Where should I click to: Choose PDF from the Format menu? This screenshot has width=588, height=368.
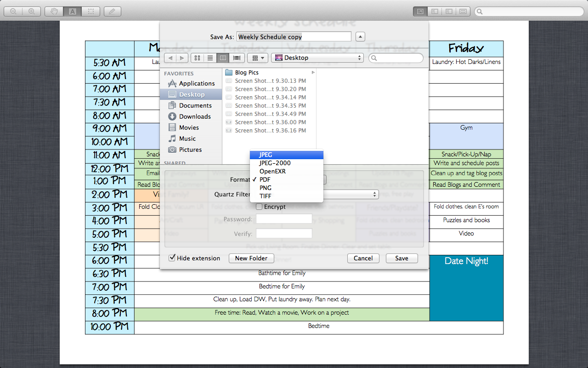coord(287,179)
